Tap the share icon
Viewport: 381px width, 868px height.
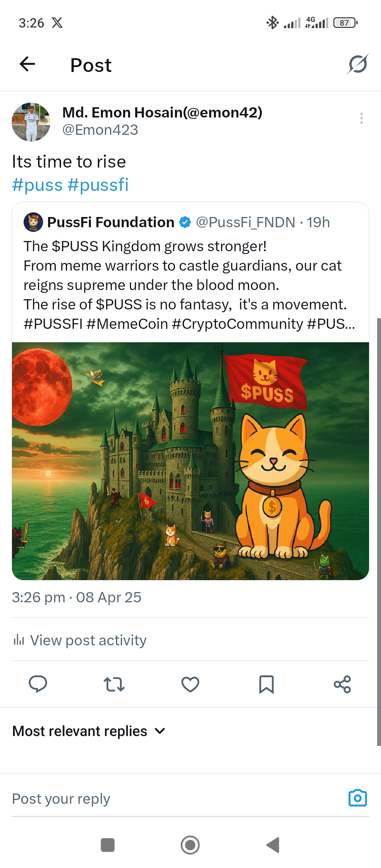pyautogui.click(x=342, y=684)
